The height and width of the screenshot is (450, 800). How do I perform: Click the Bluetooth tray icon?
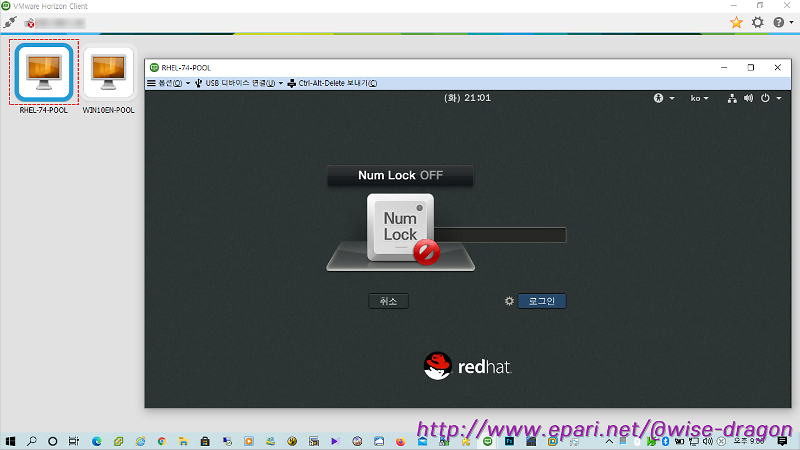point(665,441)
